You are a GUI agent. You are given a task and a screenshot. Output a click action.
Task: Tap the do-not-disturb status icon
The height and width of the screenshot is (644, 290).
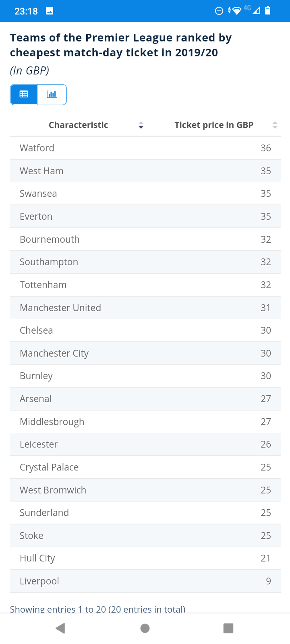[x=219, y=11]
